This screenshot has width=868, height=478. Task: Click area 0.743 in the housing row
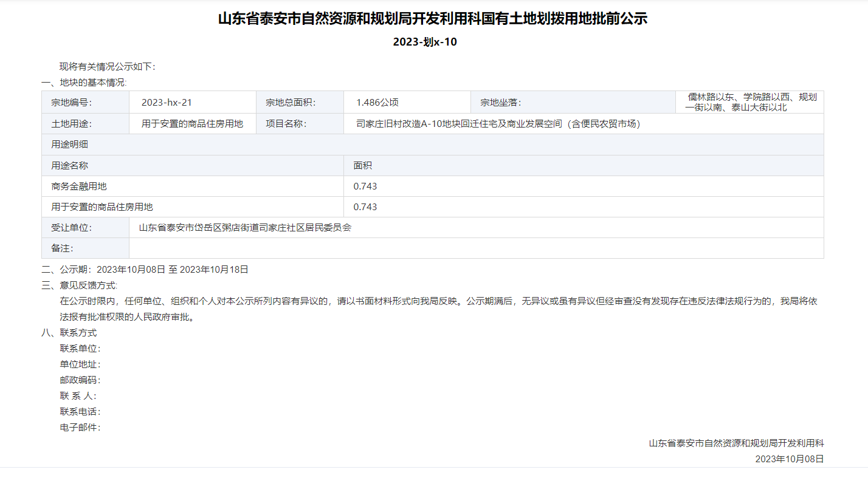point(365,207)
